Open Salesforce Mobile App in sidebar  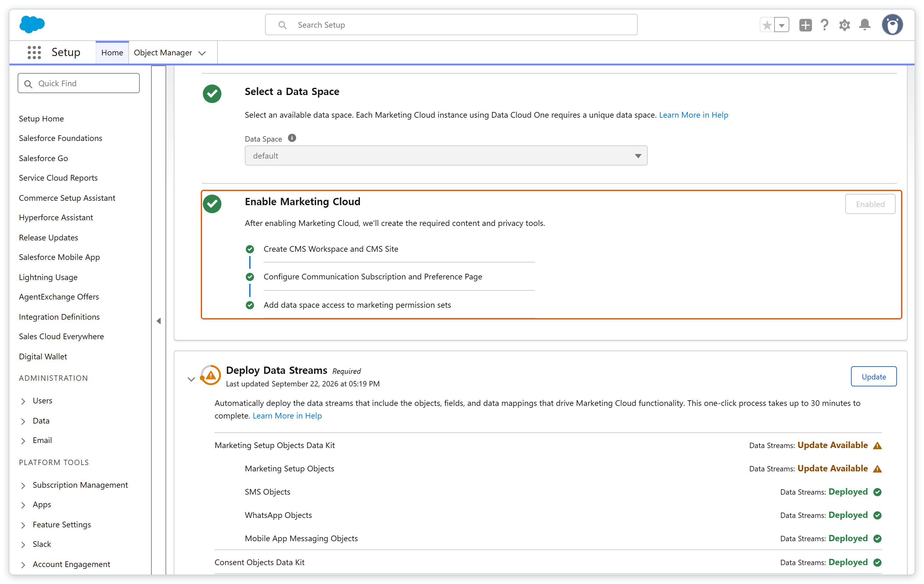click(x=59, y=257)
